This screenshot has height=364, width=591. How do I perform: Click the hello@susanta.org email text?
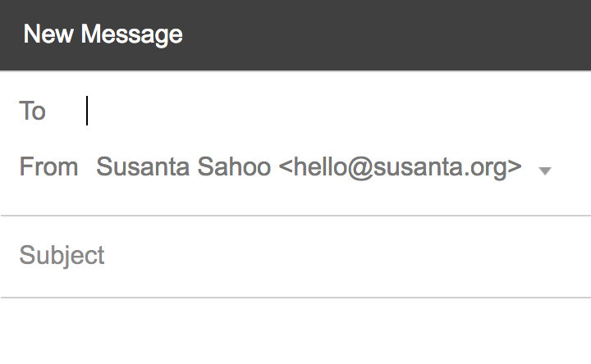400,167
